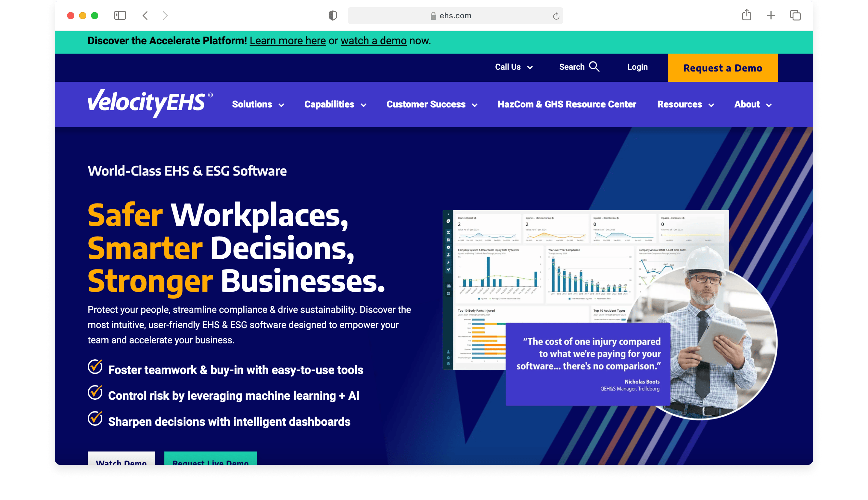Click the privacy shield icon
The height and width of the screenshot is (500, 868).
333,16
